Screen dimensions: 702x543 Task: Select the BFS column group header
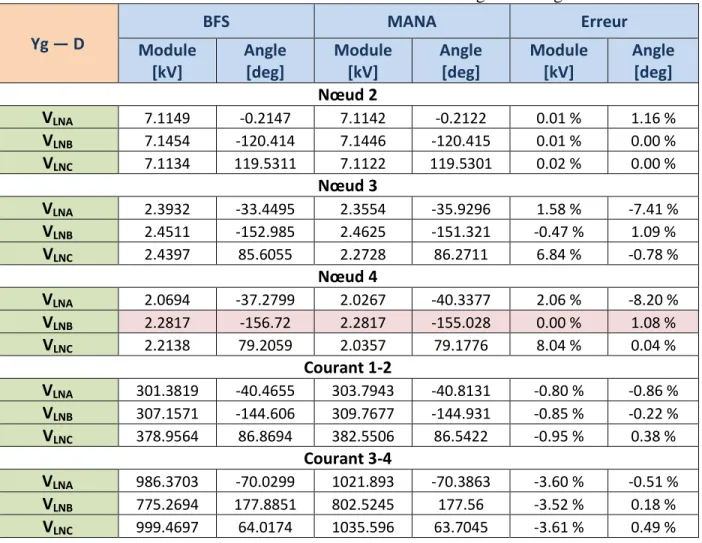coord(216,21)
